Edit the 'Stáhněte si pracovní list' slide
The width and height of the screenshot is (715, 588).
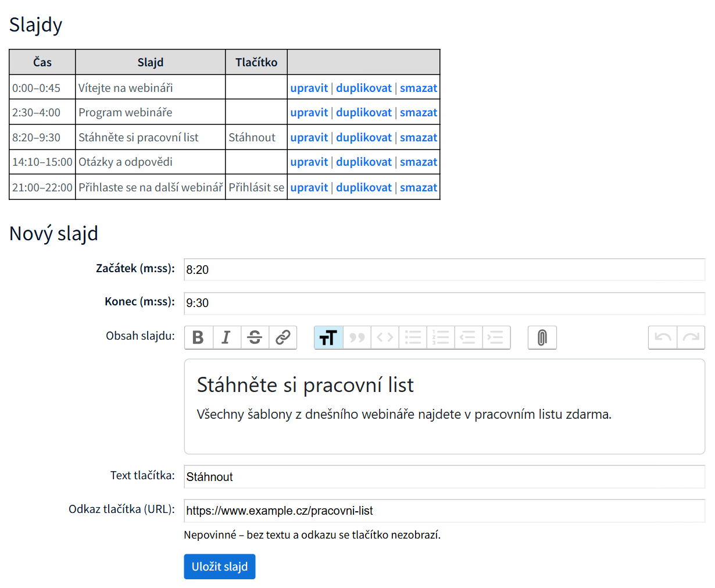point(309,137)
